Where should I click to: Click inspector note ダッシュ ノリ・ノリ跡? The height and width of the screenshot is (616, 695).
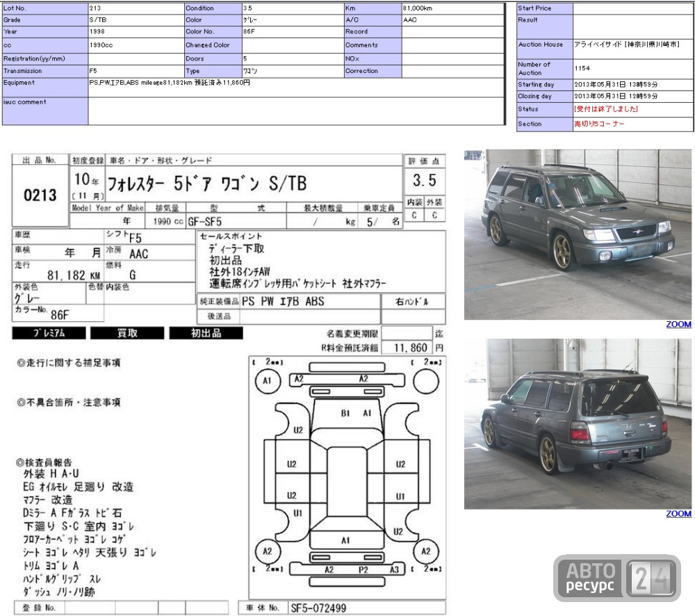click(59, 592)
